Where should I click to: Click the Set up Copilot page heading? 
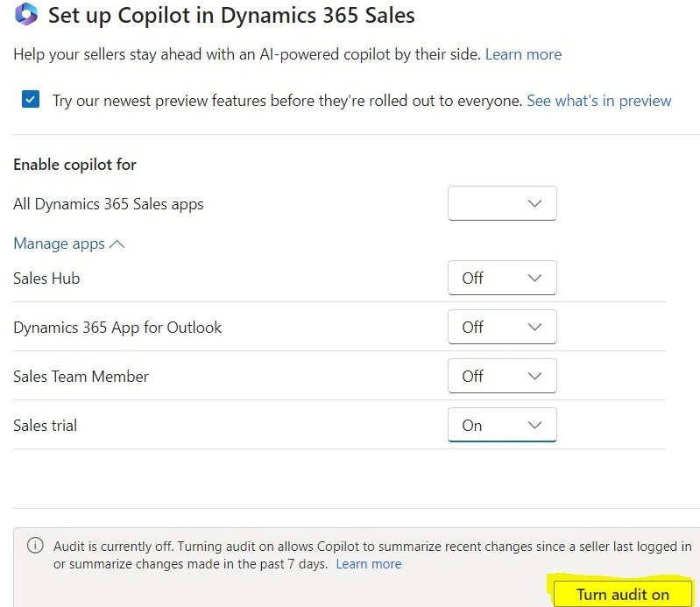tap(231, 15)
